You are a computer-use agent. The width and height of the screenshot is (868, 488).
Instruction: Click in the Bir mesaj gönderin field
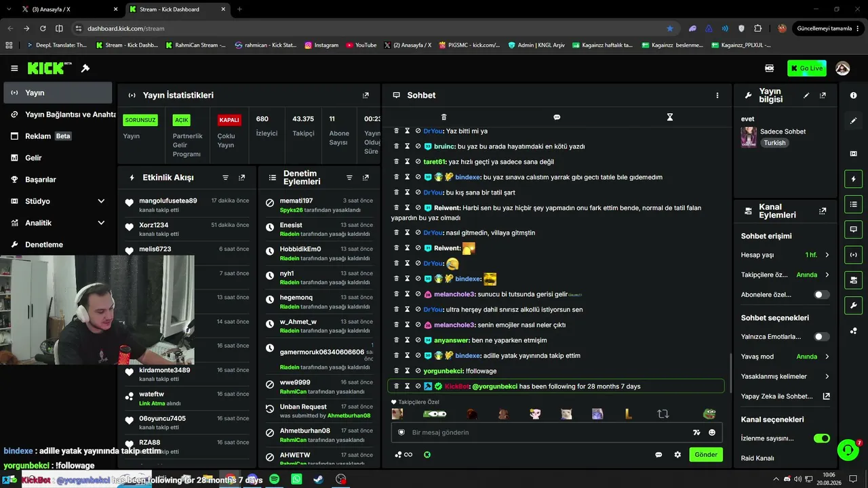557,432
